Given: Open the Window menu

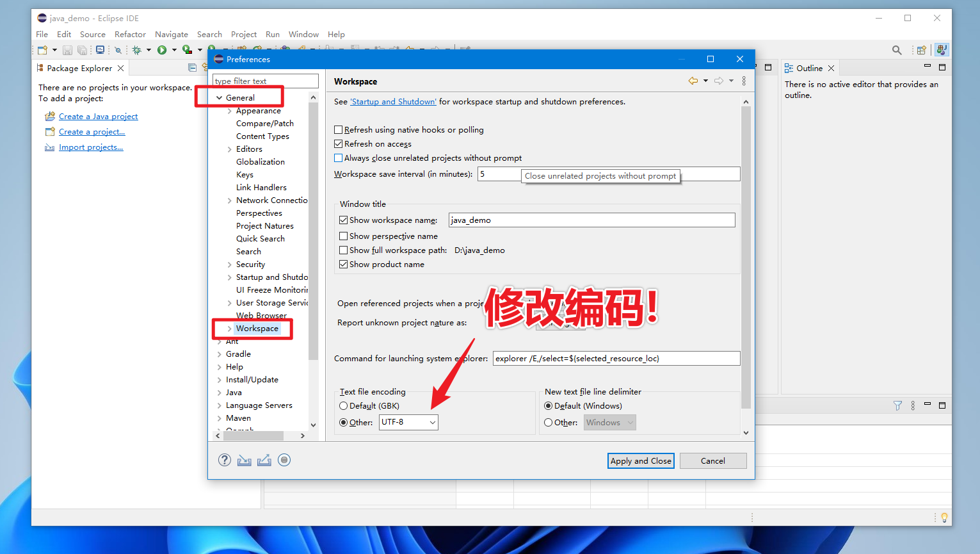Looking at the screenshot, I should (303, 34).
